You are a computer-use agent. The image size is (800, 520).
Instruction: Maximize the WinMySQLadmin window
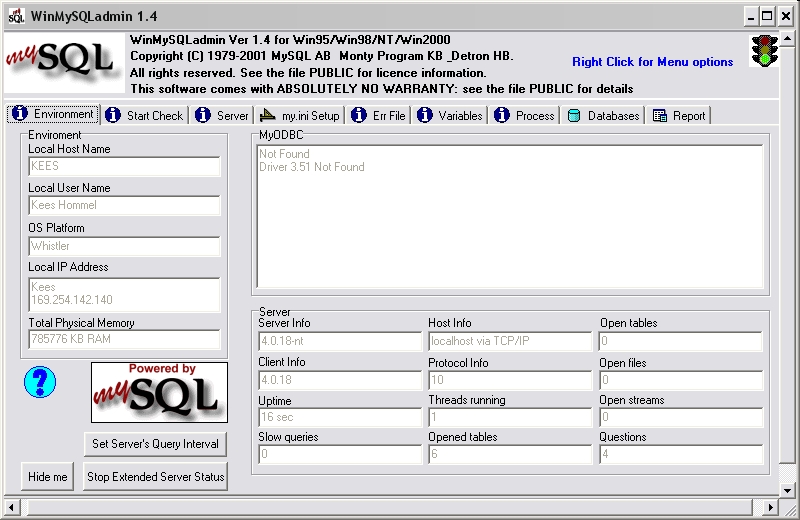pyautogui.click(x=767, y=17)
